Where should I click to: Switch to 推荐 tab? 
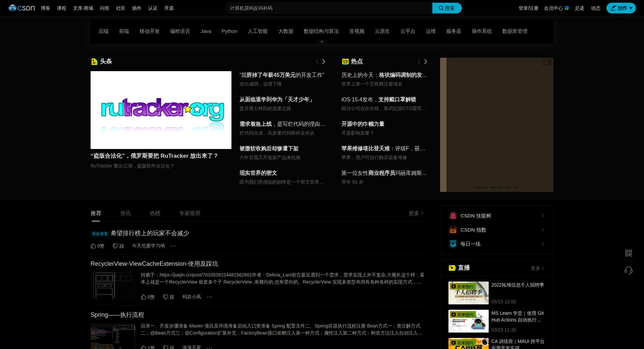96,213
